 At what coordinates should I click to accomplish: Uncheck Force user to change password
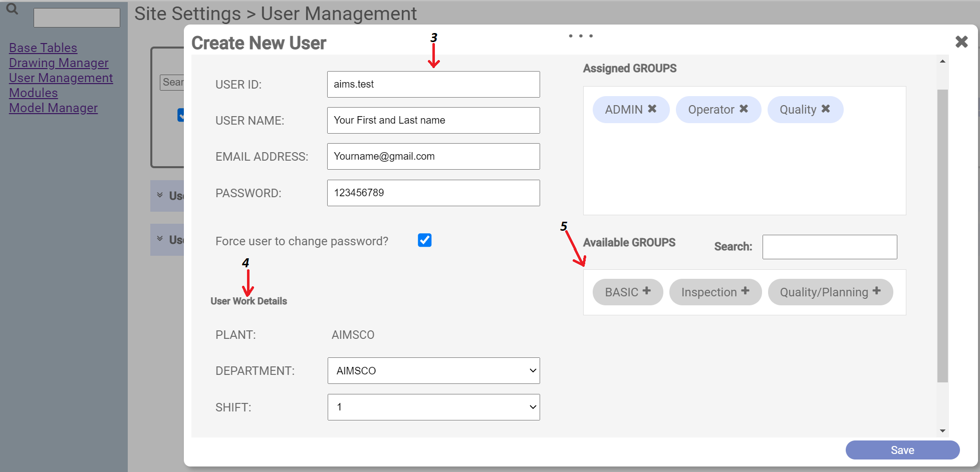(x=424, y=240)
